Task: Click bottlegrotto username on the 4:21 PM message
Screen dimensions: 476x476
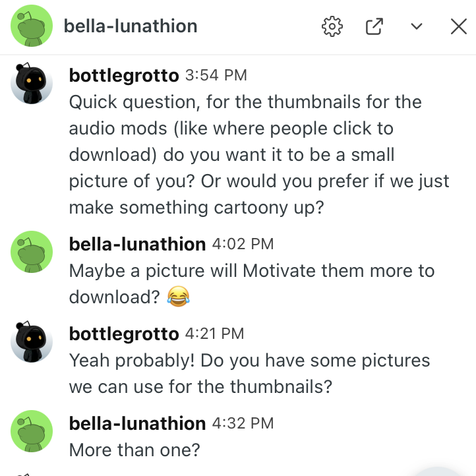Action: pyautogui.click(x=124, y=334)
